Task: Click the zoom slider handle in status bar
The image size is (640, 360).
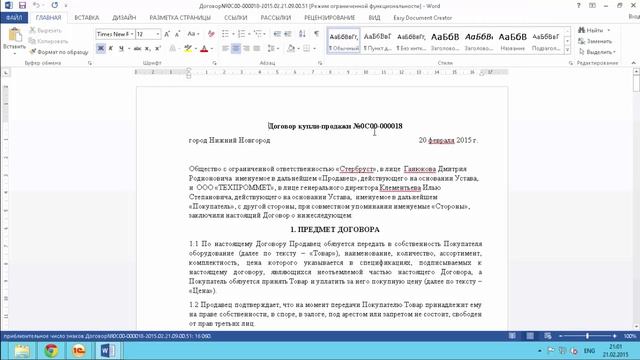Action: 587,336
